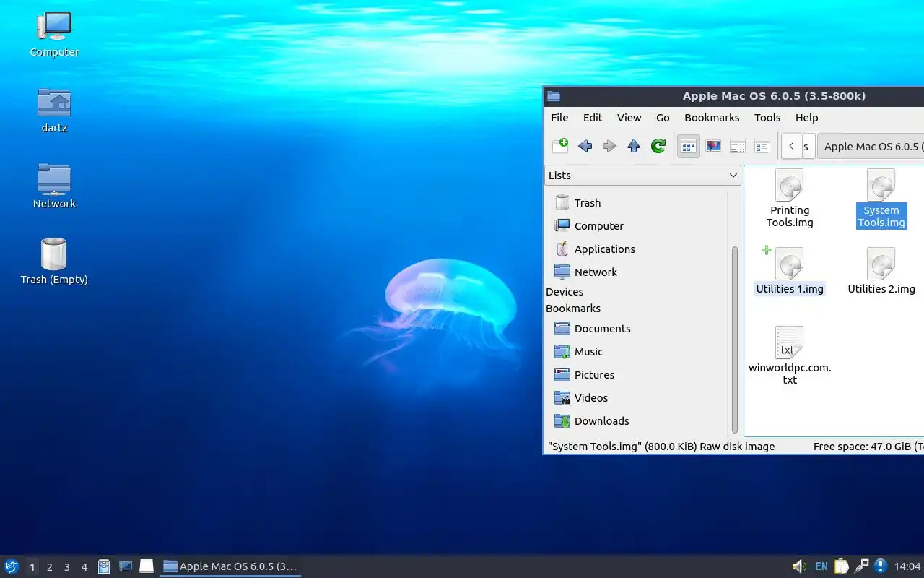Viewport: 924px width, 578px height.
Task: Open the Bookmarks menu
Action: click(x=712, y=118)
